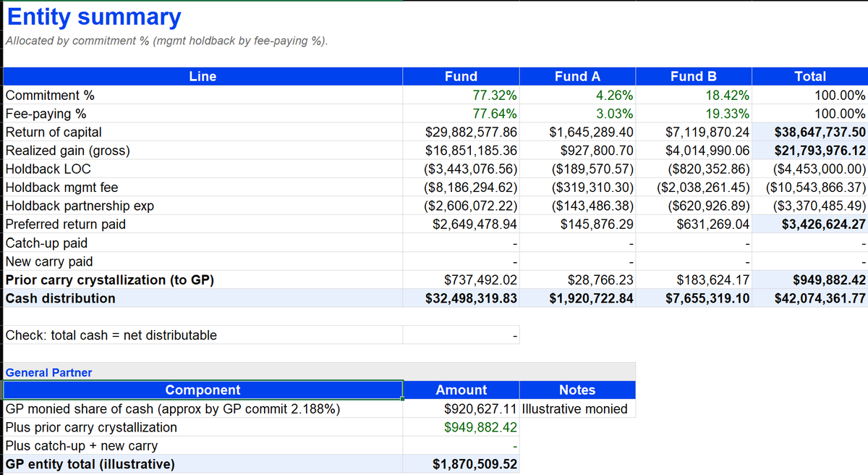Select Fund commitment value 77.32%
The image size is (868, 475).
click(461, 96)
